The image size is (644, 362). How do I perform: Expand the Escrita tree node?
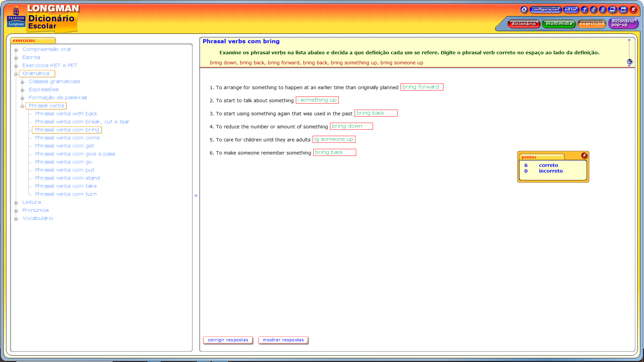tap(16, 58)
